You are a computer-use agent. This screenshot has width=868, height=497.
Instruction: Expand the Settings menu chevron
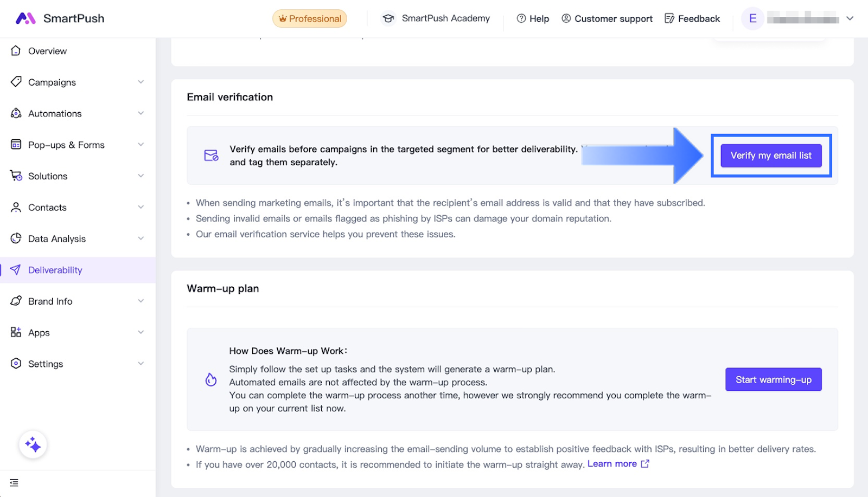coord(141,364)
